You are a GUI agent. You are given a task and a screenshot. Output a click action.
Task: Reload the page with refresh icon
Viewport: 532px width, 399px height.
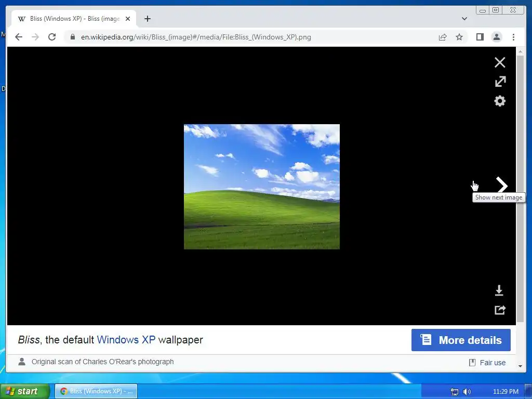point(52,37)
